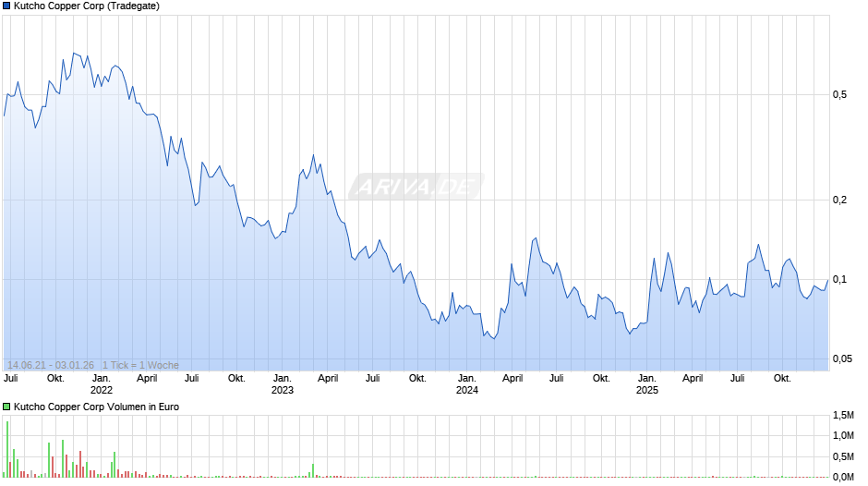868x486 pixels.
Task: Click the green volume legend square
Action: (x=6, y=407)
